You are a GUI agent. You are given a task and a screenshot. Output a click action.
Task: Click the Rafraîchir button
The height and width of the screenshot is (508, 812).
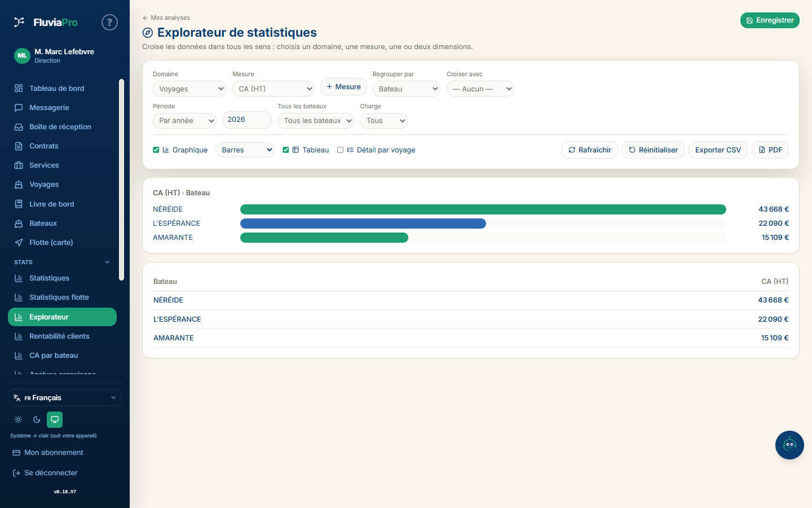coord(590,150)
